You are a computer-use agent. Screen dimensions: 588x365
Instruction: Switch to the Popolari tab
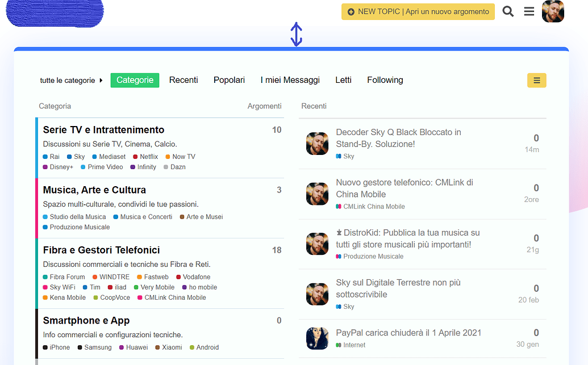[229, 80]
